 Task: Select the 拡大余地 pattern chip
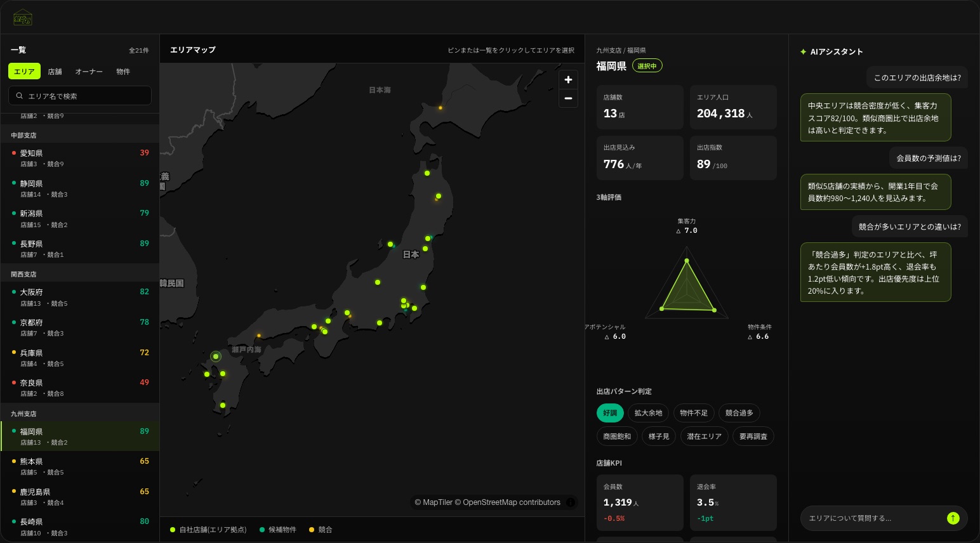pos(648,413)
